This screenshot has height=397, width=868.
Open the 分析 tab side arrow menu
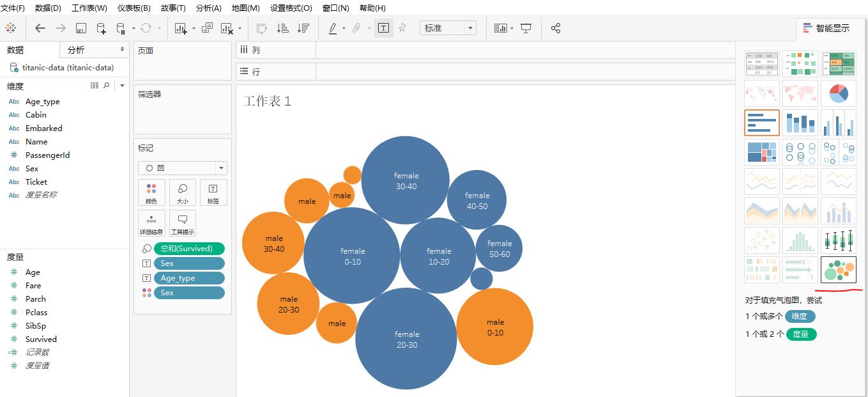tap(122, 49)
